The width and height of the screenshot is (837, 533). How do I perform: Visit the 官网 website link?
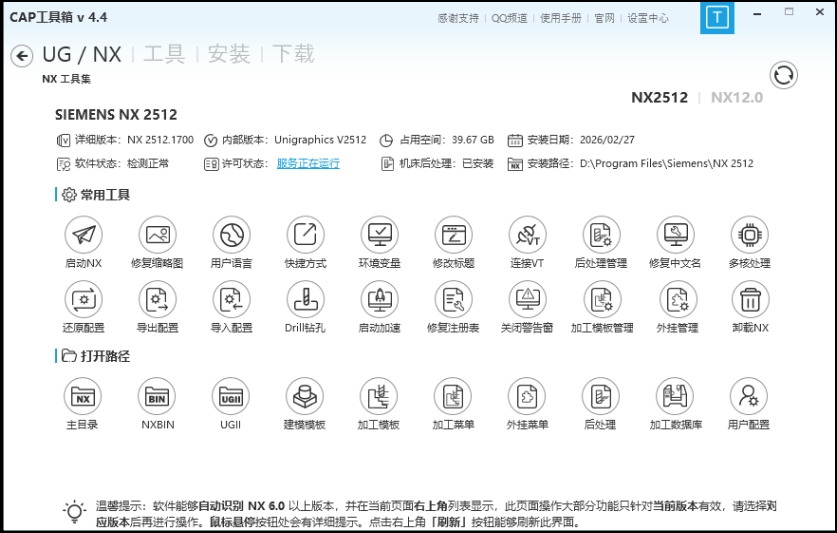[x=604, y=18]
